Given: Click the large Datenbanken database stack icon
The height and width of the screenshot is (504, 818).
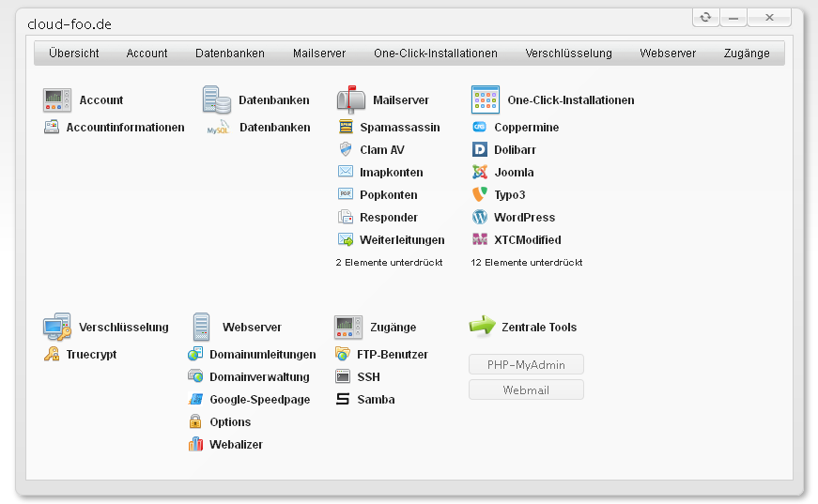Looking at the screenshot, I should 217,100.
